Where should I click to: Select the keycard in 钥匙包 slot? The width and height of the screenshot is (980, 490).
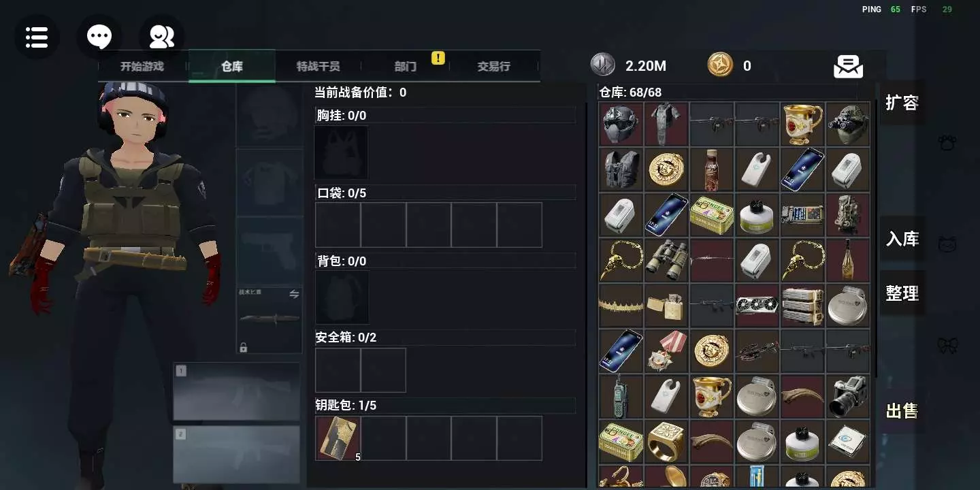tap(338, 438)
